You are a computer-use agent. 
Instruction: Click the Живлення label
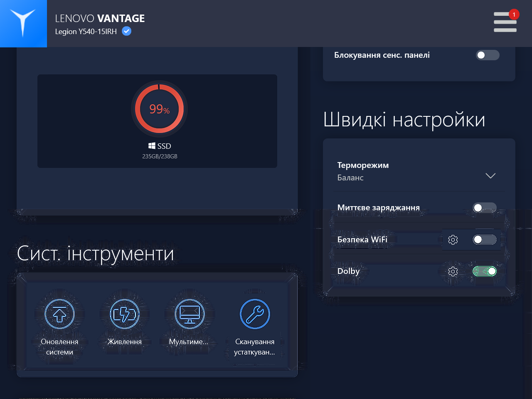[125, 342]
